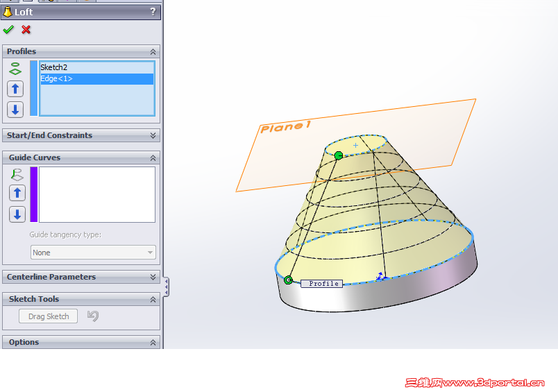Click the Profile callout label on the model

pos(322,284)
